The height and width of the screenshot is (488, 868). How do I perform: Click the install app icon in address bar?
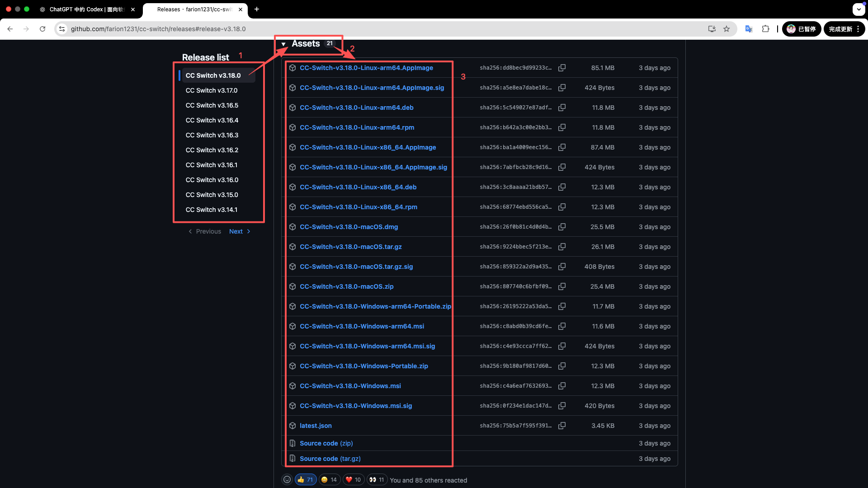(712, 29)
